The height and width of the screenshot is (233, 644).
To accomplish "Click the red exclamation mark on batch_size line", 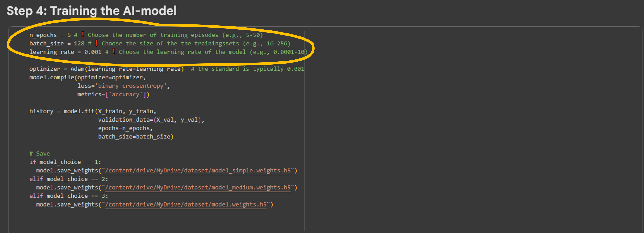I will click(96, 43).
